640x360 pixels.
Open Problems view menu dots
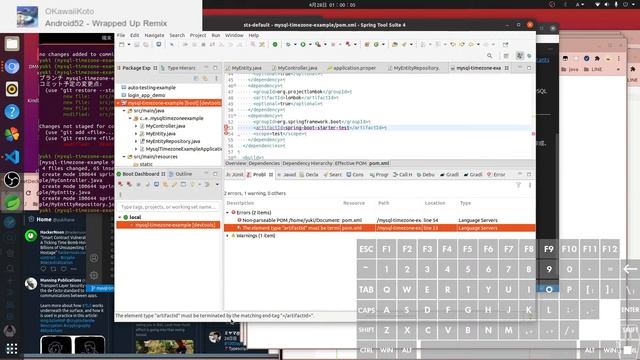[530, 185]
